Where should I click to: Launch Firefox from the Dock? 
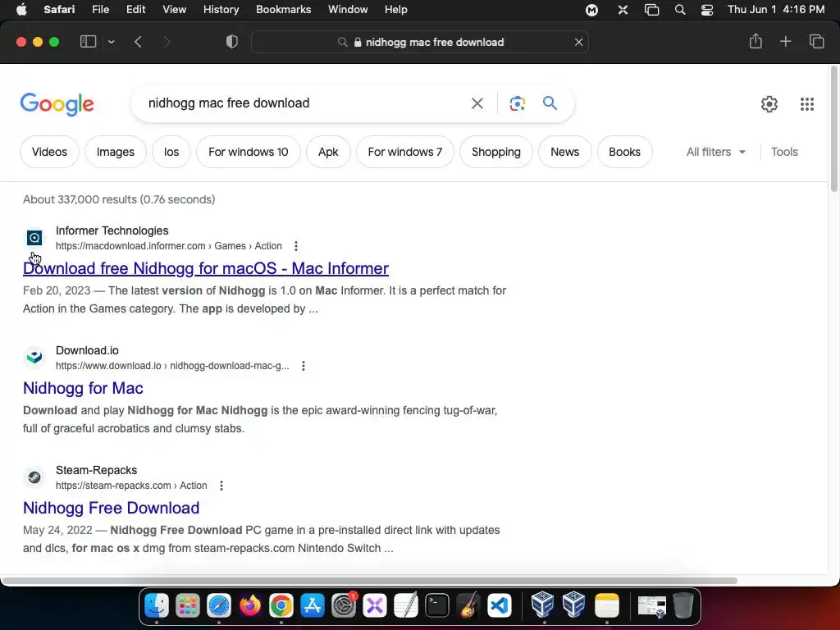click(x=249, y=606)
